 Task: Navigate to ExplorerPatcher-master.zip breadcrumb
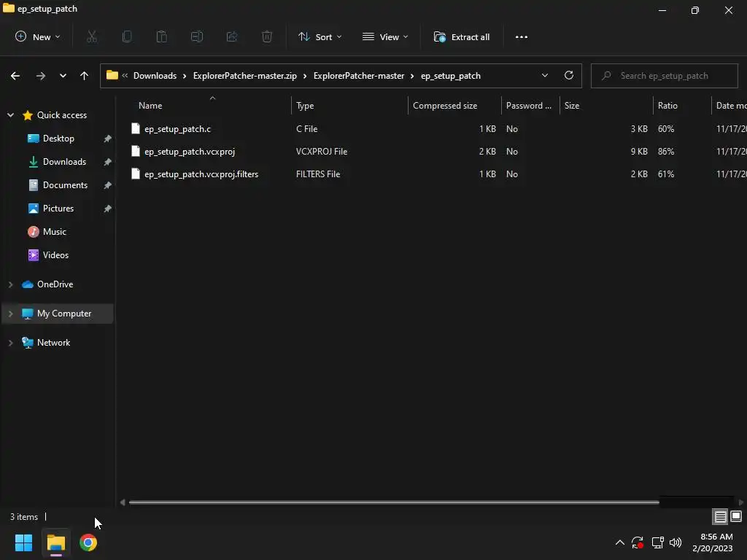(245, 76)
